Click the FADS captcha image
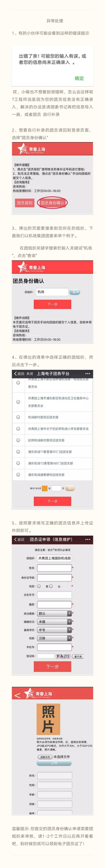Viewport: 105px width, 868px height. (63, 656)
